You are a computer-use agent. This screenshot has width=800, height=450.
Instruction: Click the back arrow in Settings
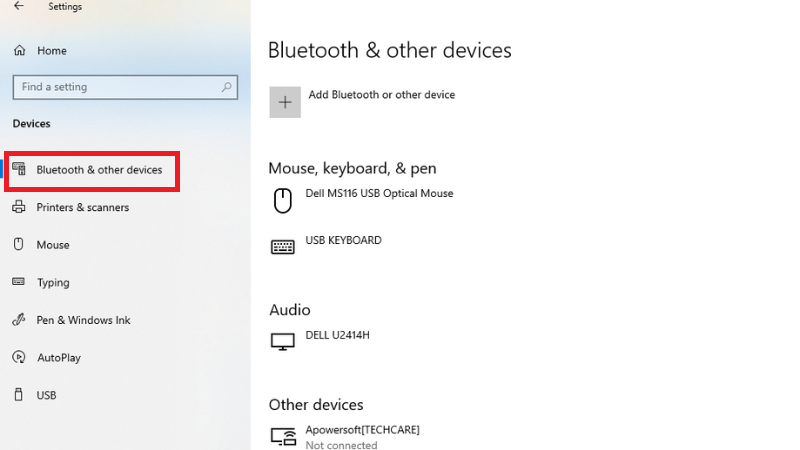[x=18, y=6]
